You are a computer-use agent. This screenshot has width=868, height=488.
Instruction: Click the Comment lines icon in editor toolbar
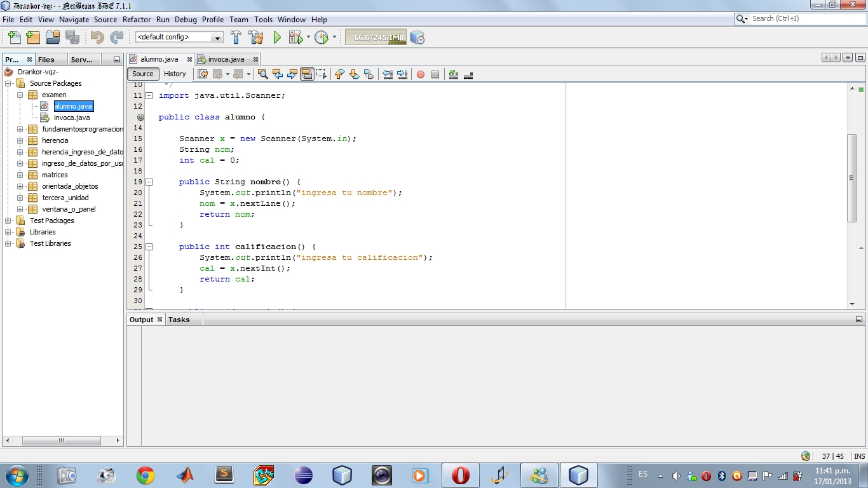[454, 74]
